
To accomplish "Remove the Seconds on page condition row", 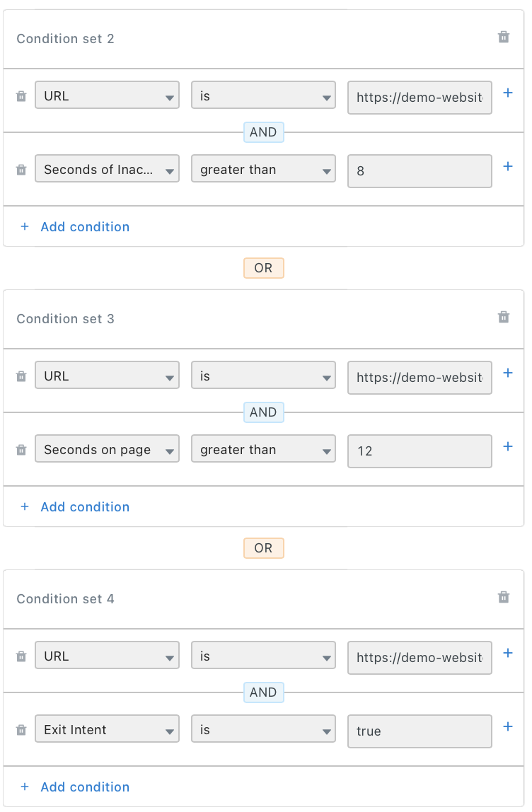I will pyautogui.click(x=21, y=450).
